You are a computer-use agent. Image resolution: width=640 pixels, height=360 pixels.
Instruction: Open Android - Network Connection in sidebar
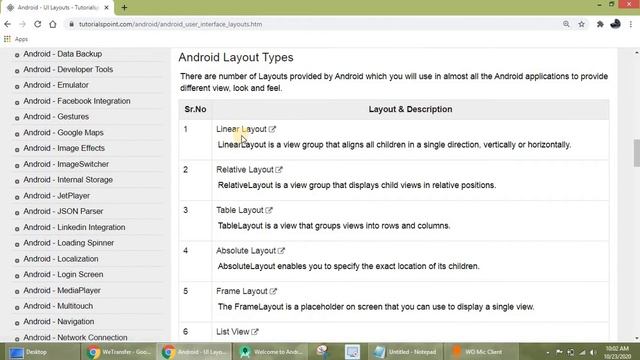click(x=75, y=338)
